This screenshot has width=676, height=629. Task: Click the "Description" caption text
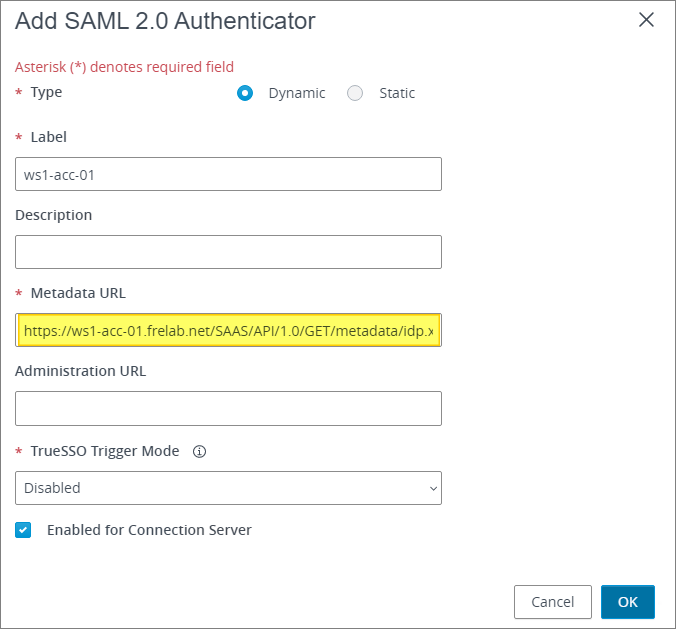[53, 215]
